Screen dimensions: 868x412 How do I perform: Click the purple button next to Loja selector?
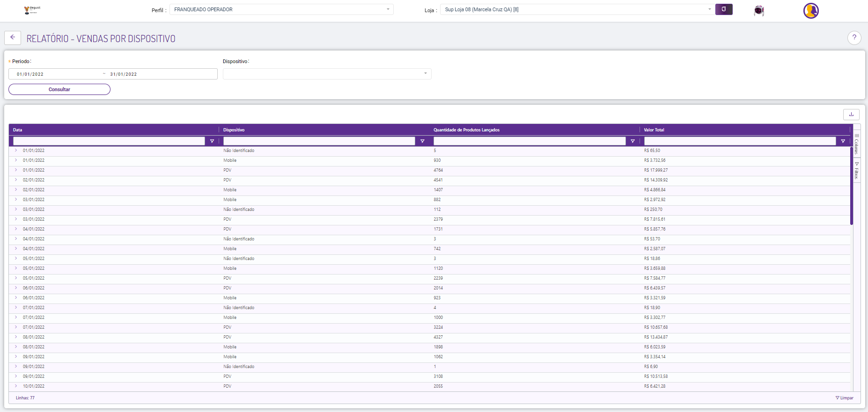coord(724,9)
